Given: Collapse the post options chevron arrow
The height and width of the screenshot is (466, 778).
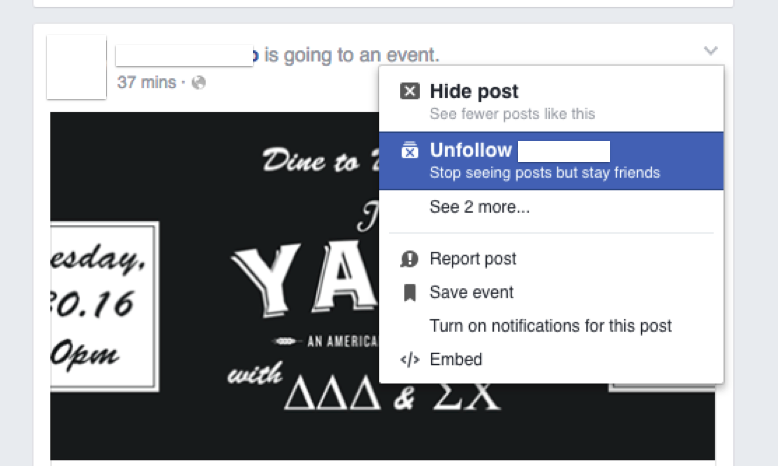Looking at the screenshot, I should pos(711,51).
